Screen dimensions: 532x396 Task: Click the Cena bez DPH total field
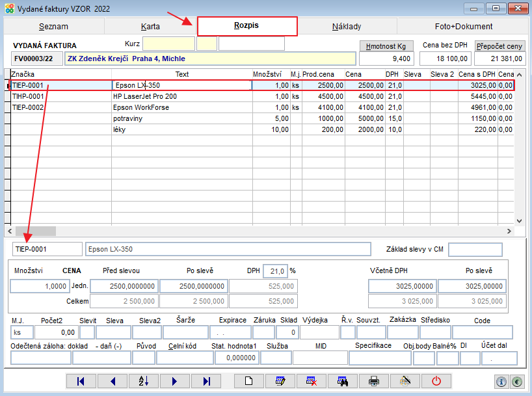coord(445,59)
